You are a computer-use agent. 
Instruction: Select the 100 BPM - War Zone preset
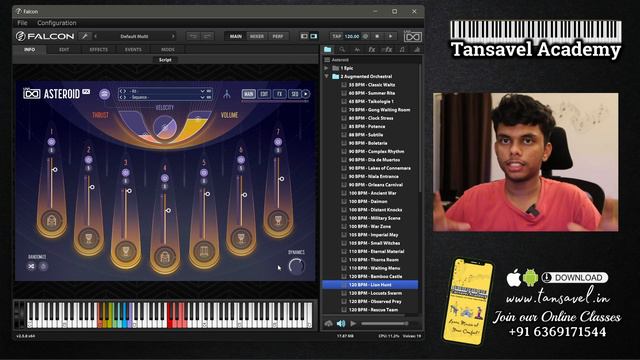370,227
